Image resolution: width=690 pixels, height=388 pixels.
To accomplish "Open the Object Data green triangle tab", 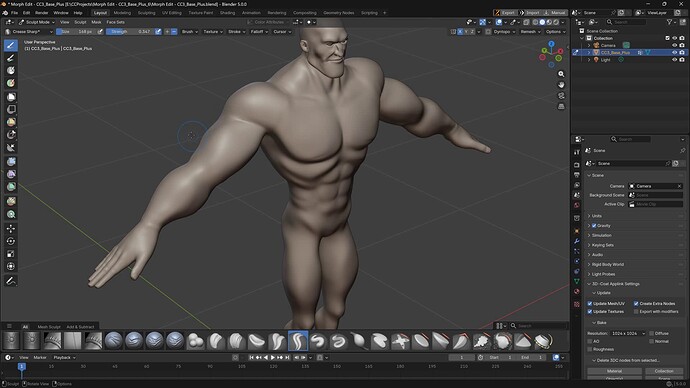I will [x=577, y=281].
